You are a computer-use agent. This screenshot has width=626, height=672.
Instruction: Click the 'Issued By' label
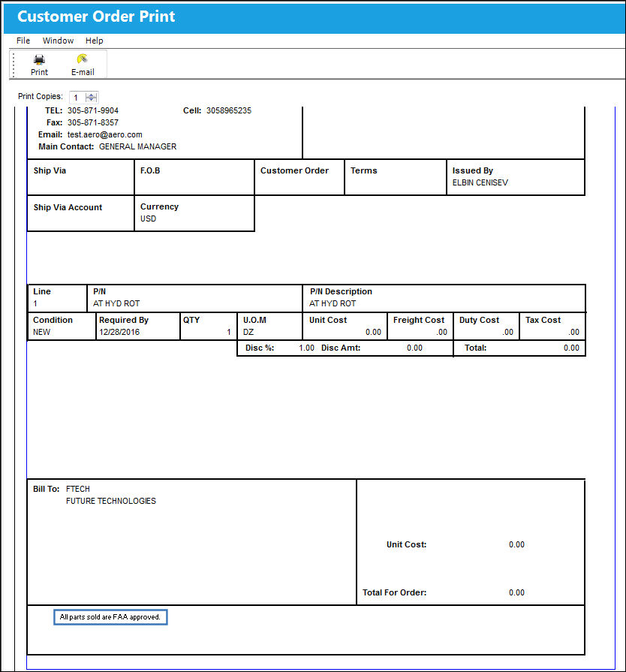473,170
